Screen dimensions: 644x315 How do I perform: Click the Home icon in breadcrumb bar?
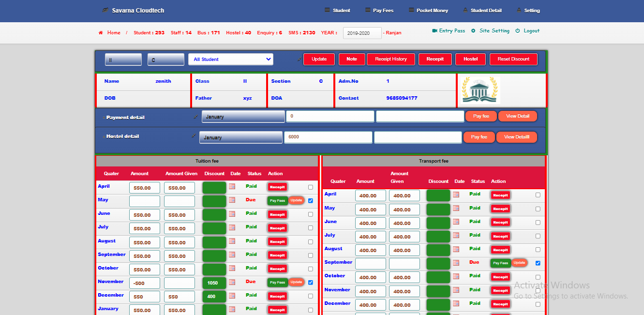coord(101,33)
